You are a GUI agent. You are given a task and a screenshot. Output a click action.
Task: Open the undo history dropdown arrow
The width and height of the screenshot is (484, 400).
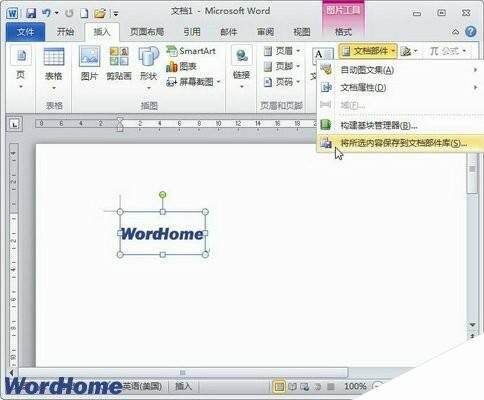[57, 13]
